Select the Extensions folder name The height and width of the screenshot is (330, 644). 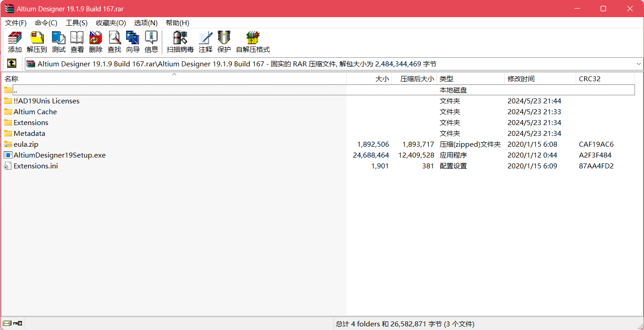click(31, 122)
